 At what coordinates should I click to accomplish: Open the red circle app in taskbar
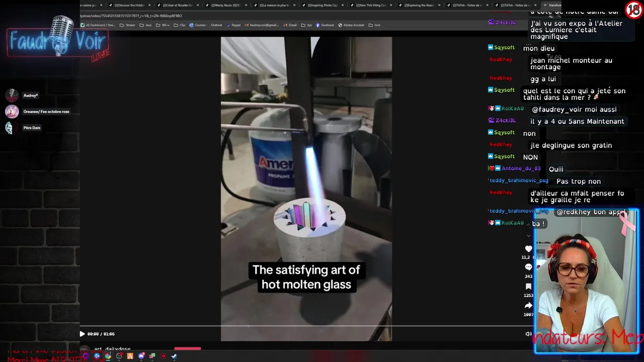(x=164, y=356)
